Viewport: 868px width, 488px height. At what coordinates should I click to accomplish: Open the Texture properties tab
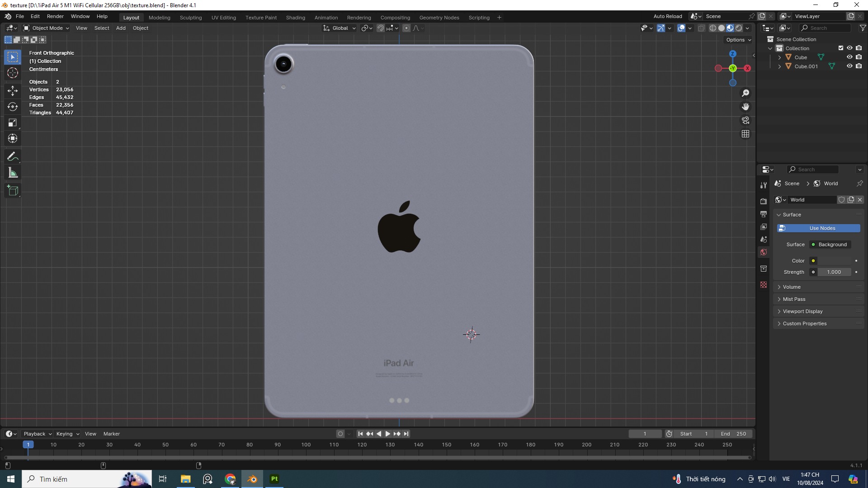(764, 285)
